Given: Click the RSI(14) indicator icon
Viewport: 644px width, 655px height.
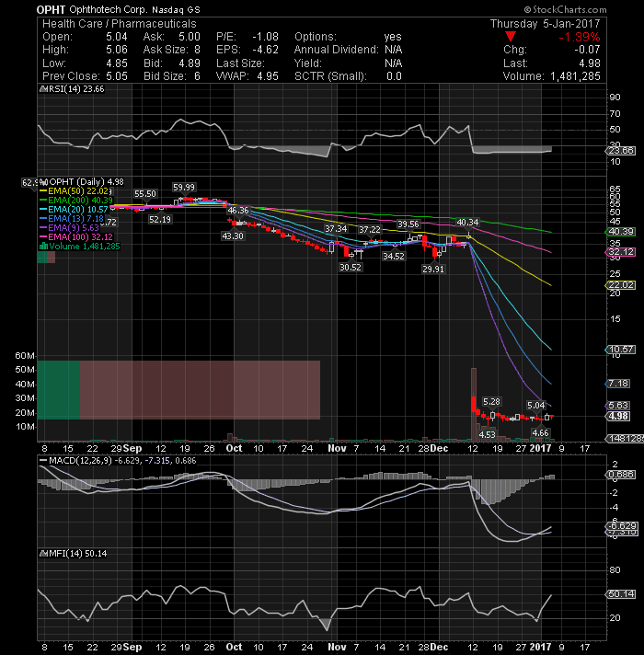Looking at the screenshot, I should point(43,89).
